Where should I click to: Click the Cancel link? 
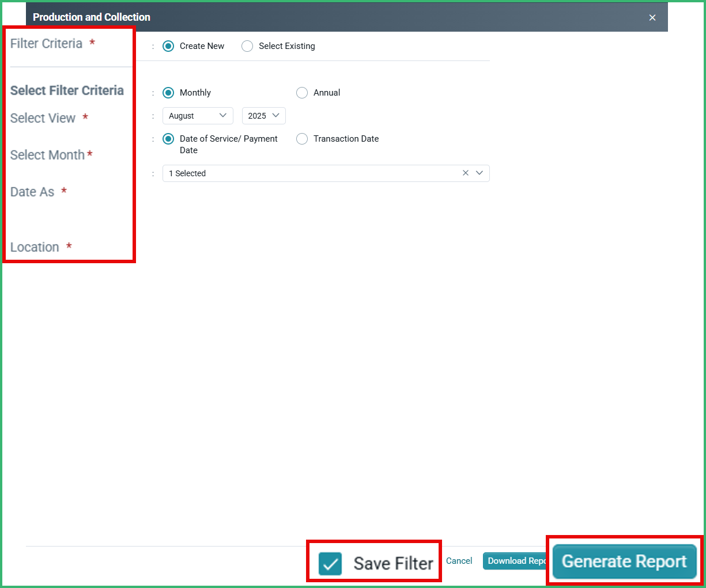click(x=459, y=561)
